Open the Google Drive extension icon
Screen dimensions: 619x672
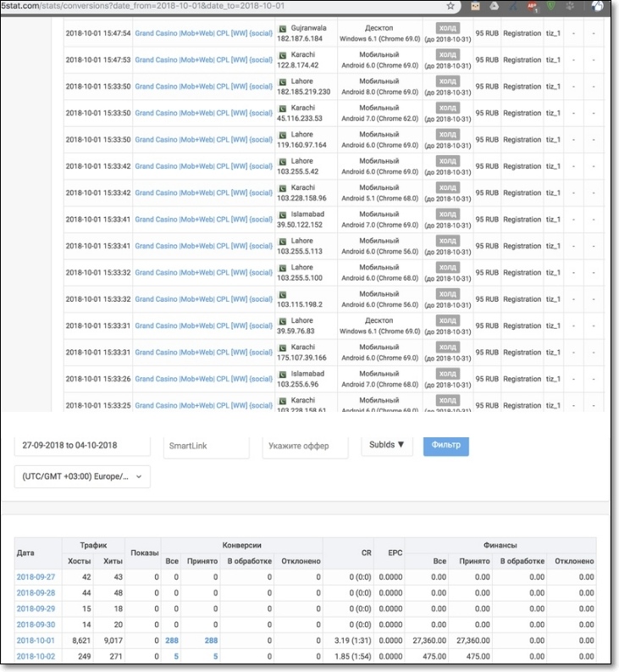[494, 6]
